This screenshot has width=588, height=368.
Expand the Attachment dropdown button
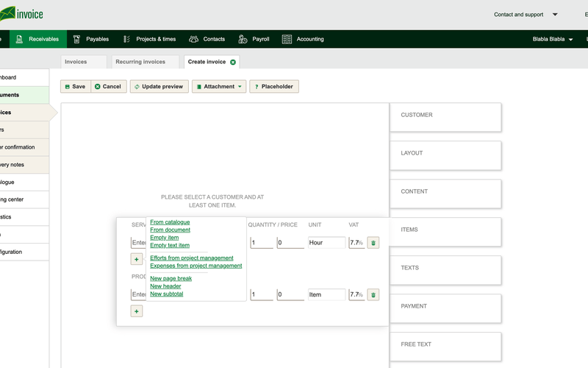(x=218, y=87)
